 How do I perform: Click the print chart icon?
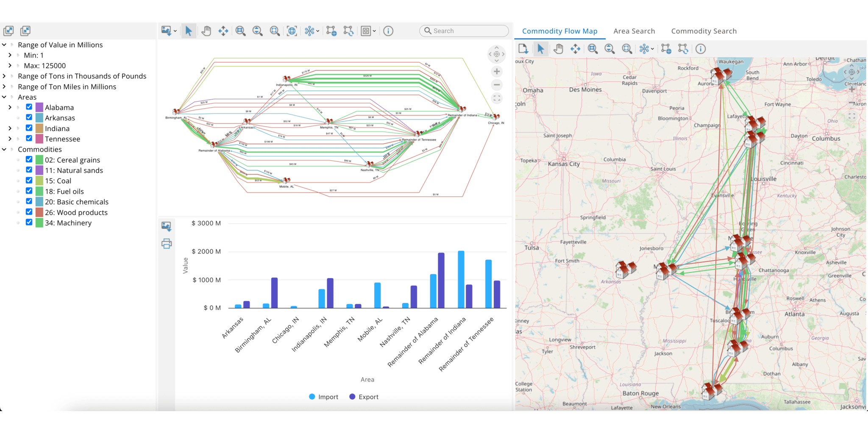click(x=167, y=244)
